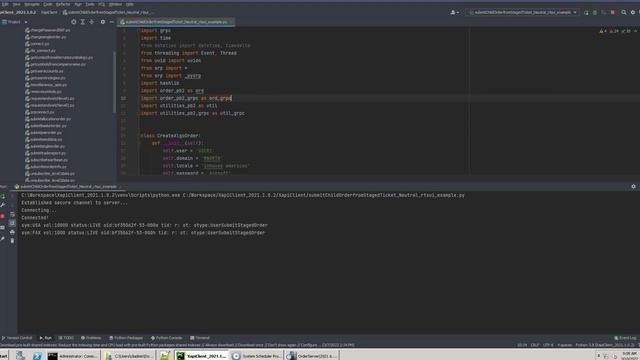This screenshot has width=640, height=360.
Task: Click Locate/Select Opened File icon in Project panel
Action: tap(74, 22)
